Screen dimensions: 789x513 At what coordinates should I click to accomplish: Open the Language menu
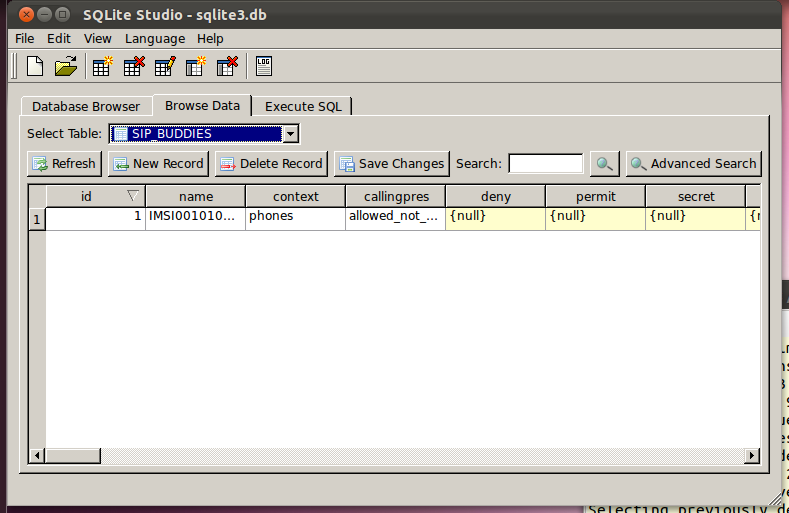(154, 38)
